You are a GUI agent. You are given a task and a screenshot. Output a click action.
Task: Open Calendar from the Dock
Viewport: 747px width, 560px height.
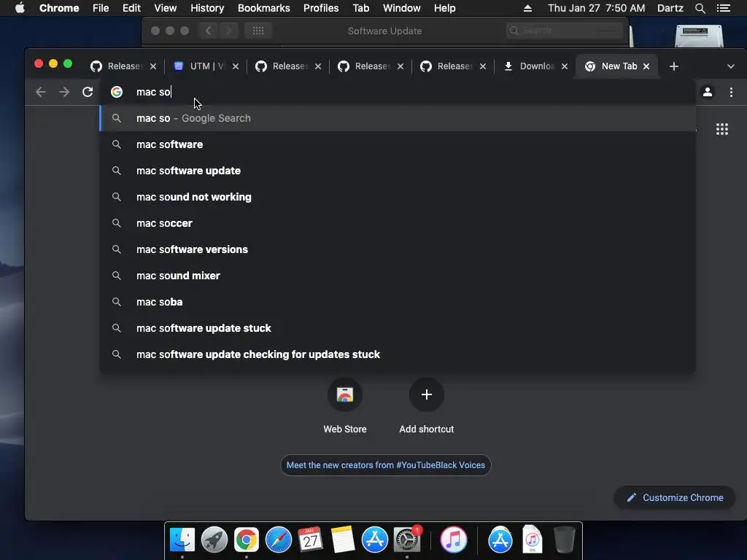(x=310, y=540)
